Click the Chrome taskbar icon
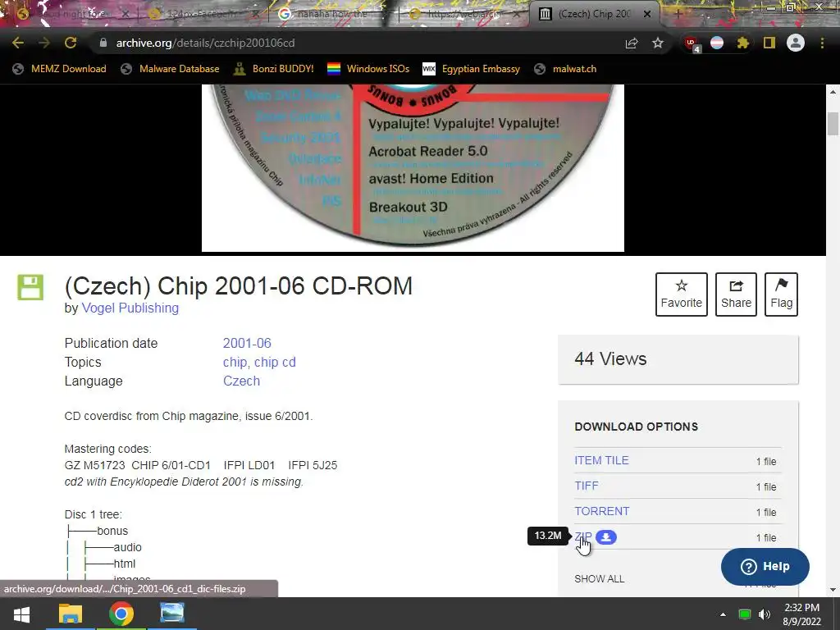The width and height of the screenshot is (840, 630). tap(121, 614)
